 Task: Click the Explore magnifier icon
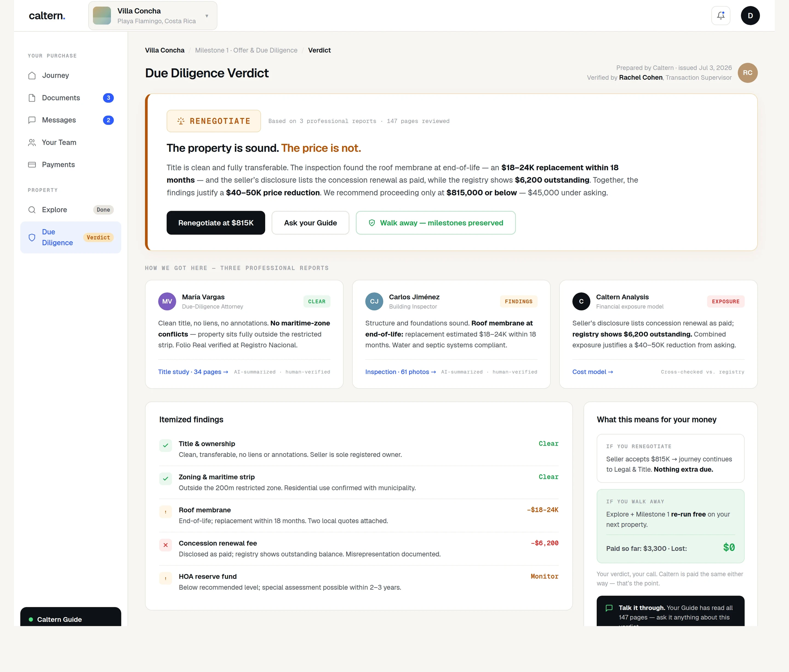(32, 210)
